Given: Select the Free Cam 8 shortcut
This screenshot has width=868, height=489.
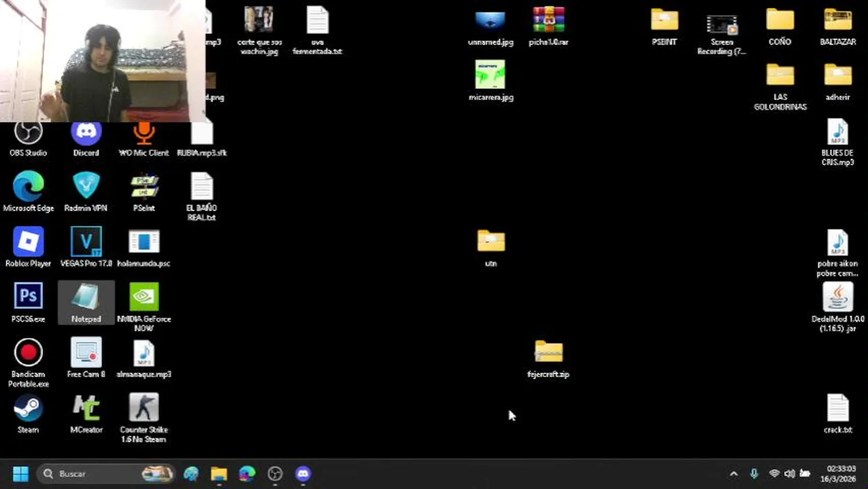Looking at the screenshot, I should pos(86,359).
